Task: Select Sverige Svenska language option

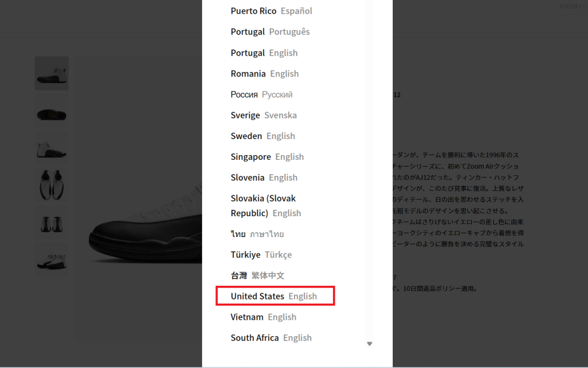Action: pos(263,115)
